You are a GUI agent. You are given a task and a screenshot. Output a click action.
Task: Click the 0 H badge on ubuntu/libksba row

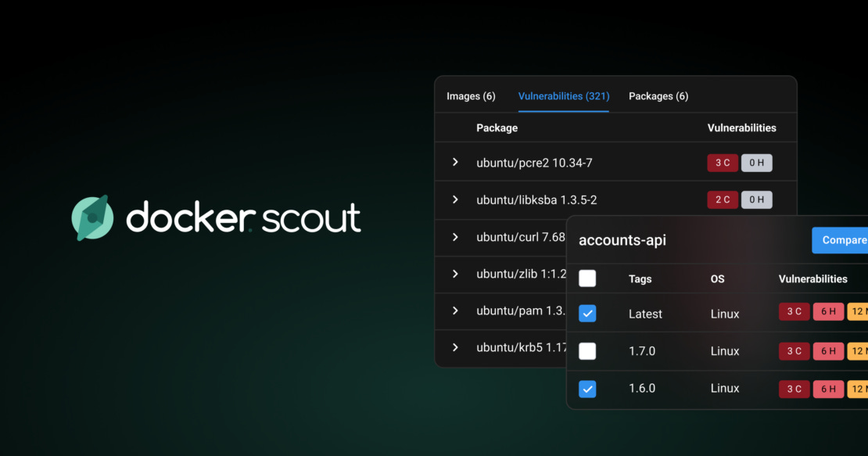(757, 199)
